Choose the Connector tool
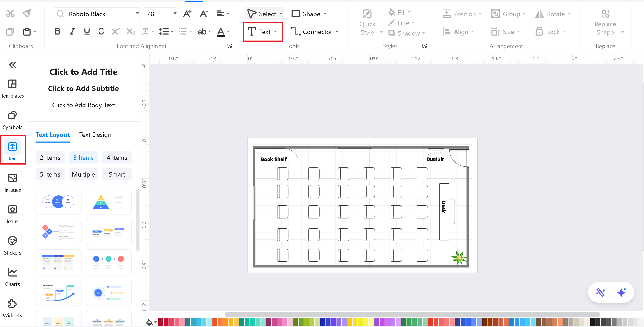Image resolution: width=644 pixels, height=327 pixels. pyautogui.click(x=315, y=32)
